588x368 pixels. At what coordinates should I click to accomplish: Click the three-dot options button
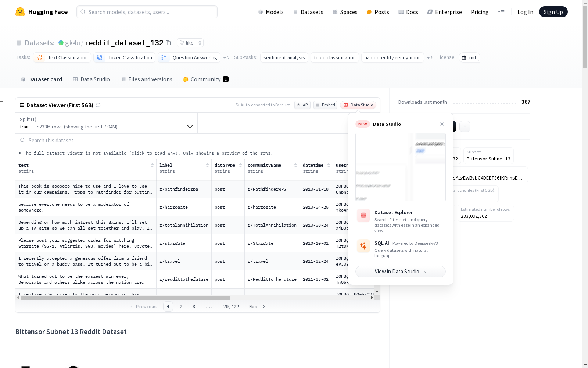coord(465,127)
